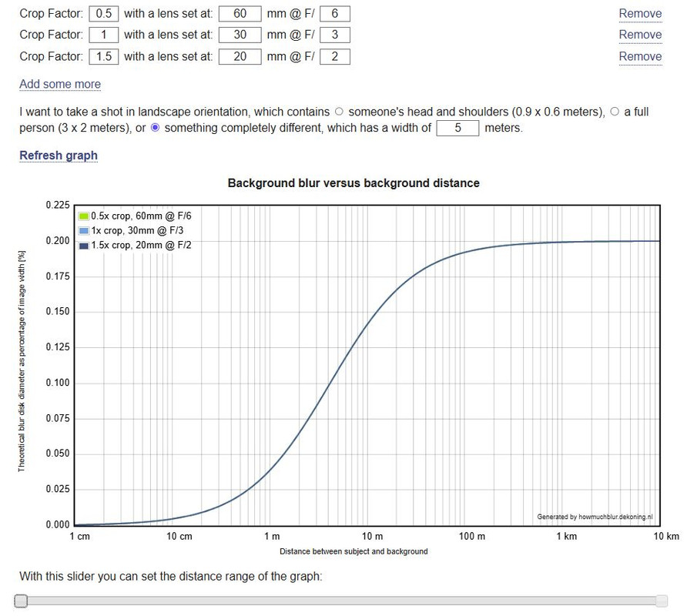Click the 1 km x-axis tick label

click(567, 536)
